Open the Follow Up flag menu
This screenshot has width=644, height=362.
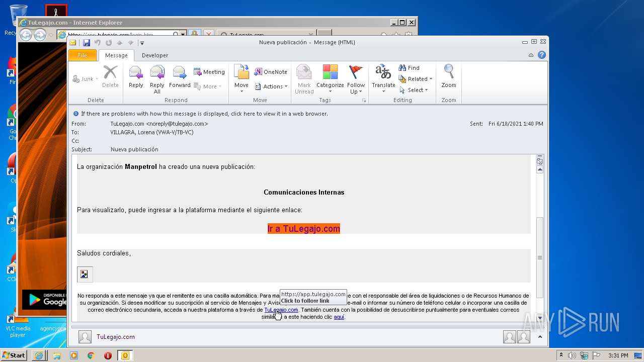tap(356, 79)
